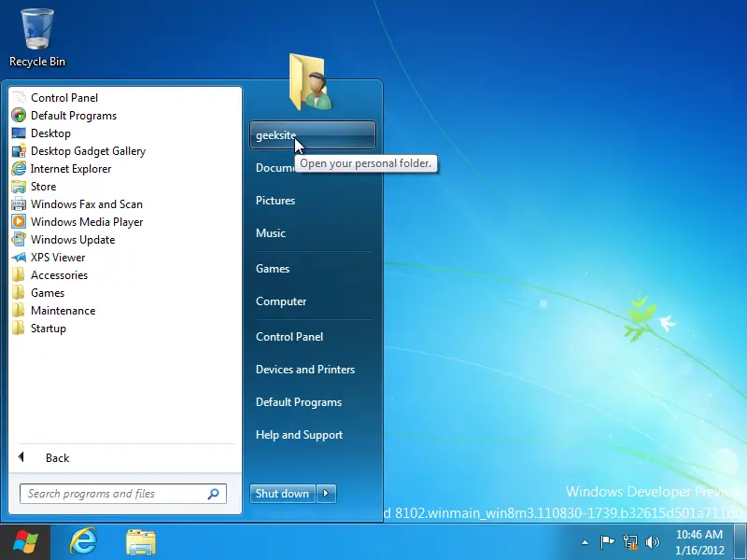Click the volume speaker tray icon
The height and width of the screenshot is (560, 747).
tap(652, 542)
